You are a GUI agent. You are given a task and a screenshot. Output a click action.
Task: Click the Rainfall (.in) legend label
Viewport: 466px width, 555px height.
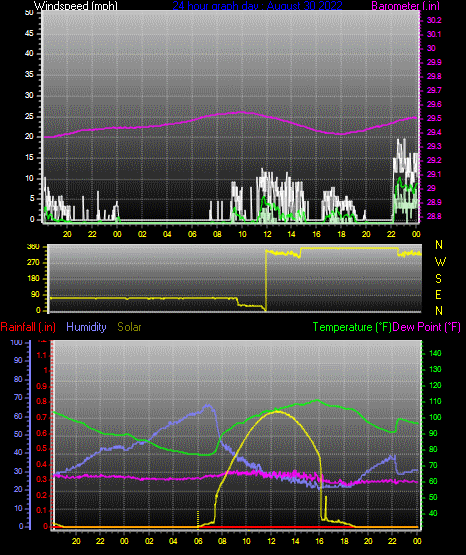click(x=28, y=327)
